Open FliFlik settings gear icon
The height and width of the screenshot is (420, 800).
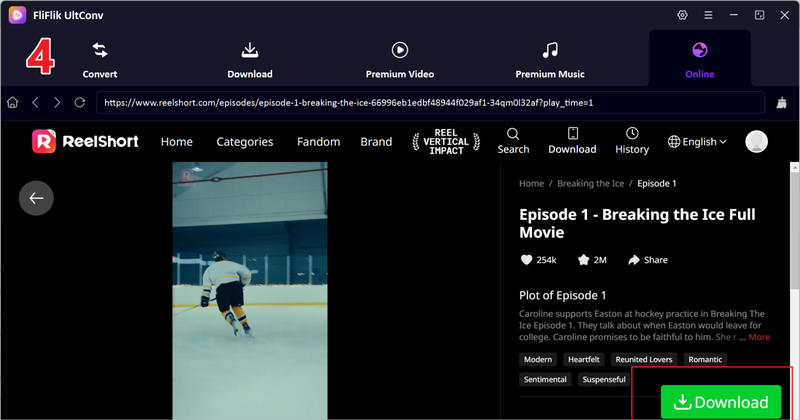pos(682,15)
